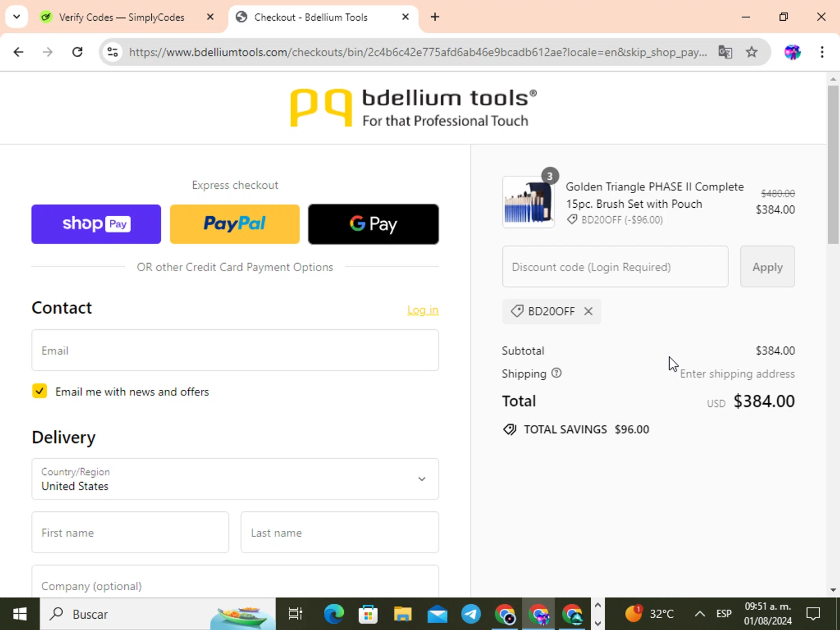Screen dimensions: 840x630
Task: Click the scrollbar down arrow
Action: point(833,590)
